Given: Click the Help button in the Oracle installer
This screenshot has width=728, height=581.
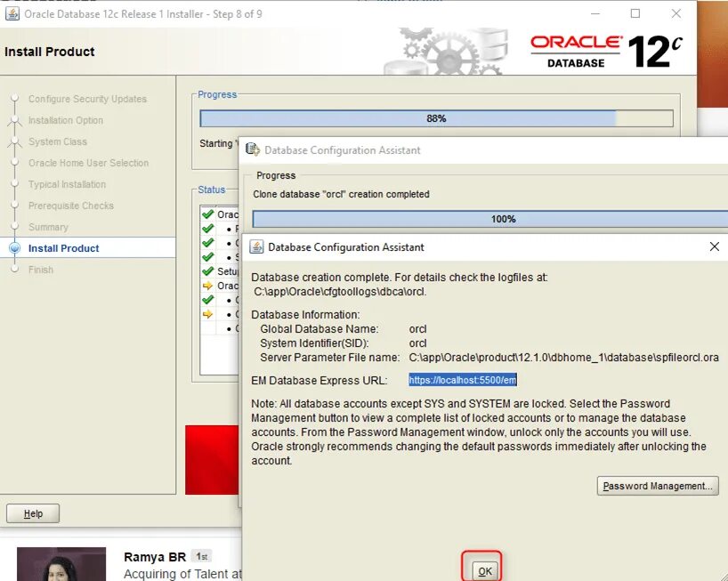Looking at the screenshot, I should click(x=33, y=513).
